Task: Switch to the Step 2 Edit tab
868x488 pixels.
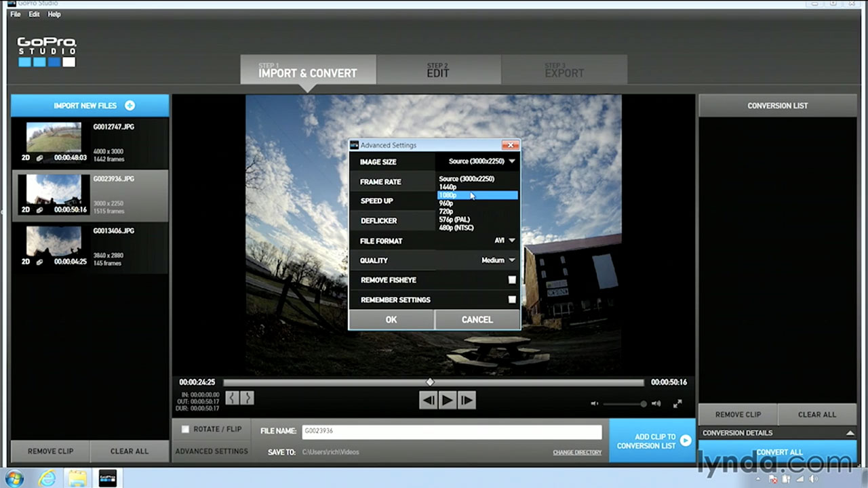Action: (x=437, y=69)
